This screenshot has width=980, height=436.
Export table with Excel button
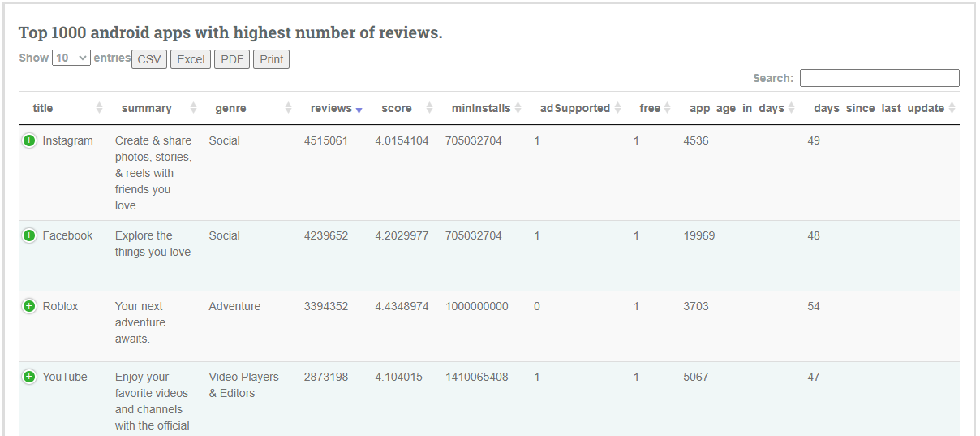(191, 59)
